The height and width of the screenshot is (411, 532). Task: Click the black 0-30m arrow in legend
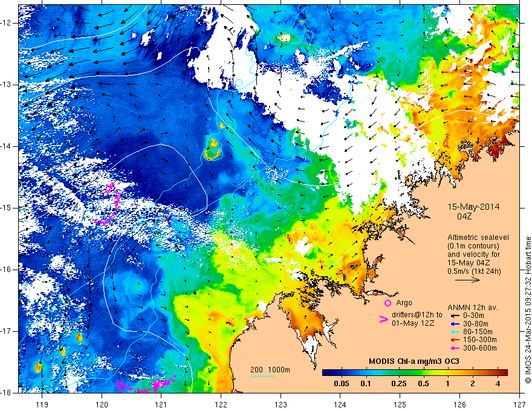(x=455, y=316)
